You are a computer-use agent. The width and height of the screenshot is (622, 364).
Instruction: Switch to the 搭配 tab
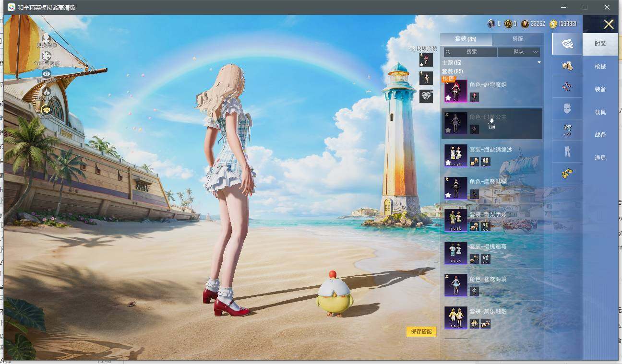pos(518,39)
